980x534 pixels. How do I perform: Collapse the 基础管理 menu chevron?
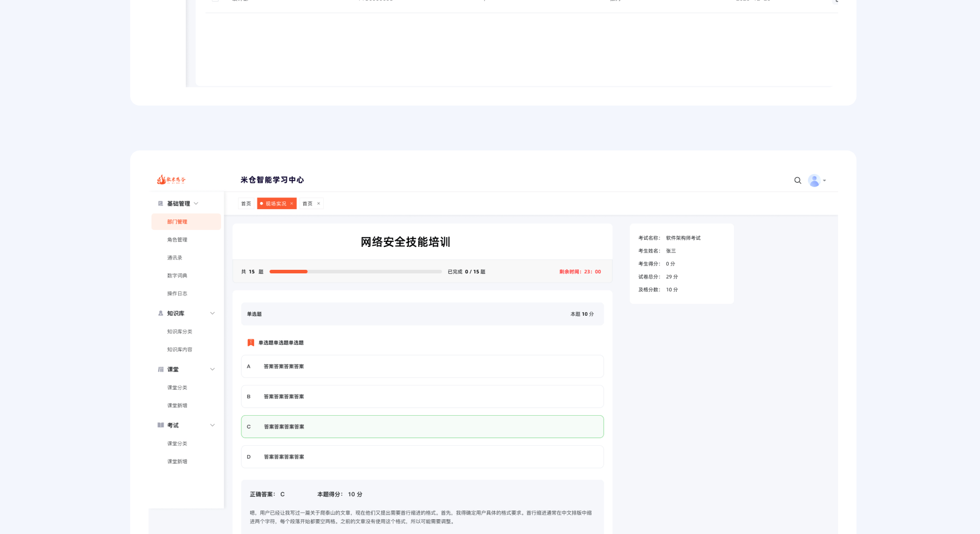196,204
